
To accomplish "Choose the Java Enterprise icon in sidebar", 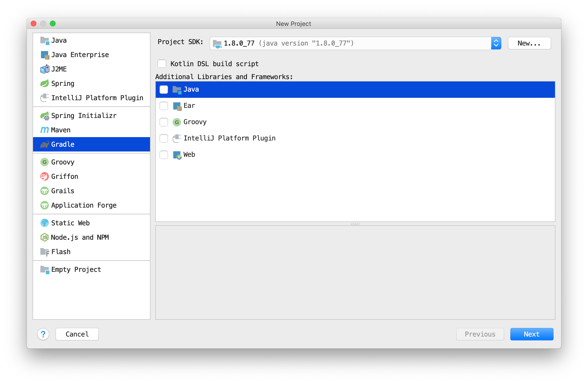I will point(45,55).
